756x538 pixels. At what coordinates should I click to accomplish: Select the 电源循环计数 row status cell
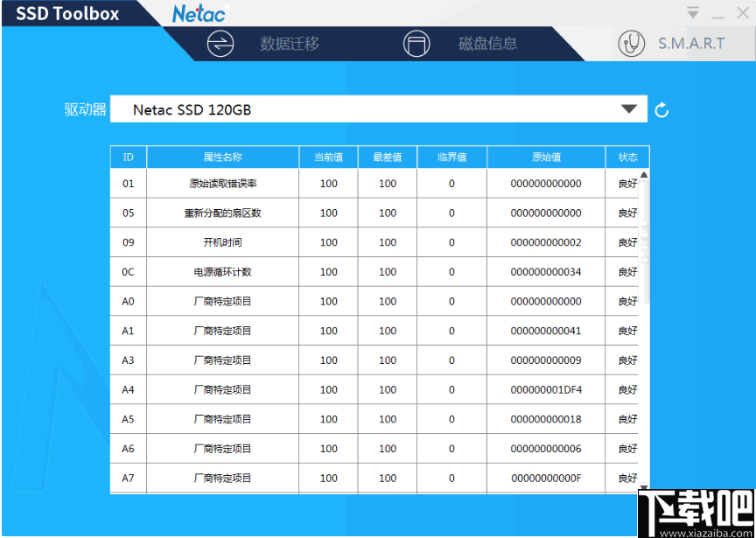pos(626,272)
